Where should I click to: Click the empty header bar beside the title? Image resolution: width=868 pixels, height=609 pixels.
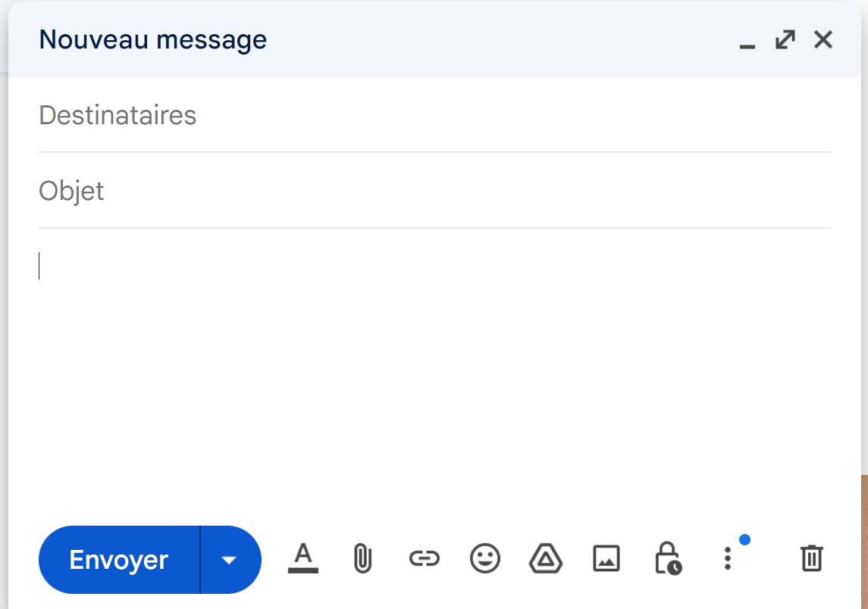click(x=500, y=39)
